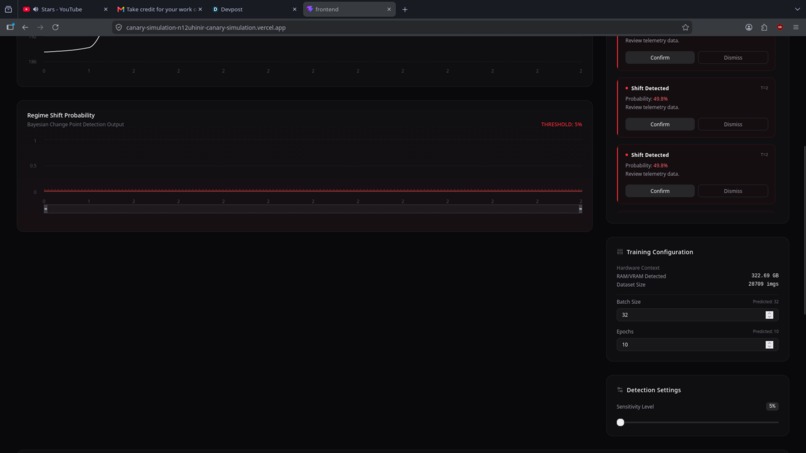Dismiss the second Shift Detected alert
The width and height of the screenshot is (806, 453).
(732, 124)
